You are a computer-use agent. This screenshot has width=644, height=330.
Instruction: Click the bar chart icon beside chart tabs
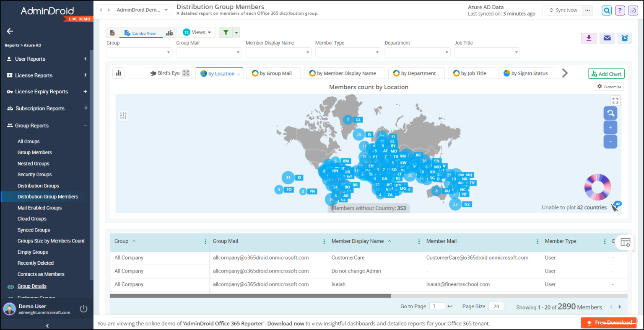(x=119, y=73)
